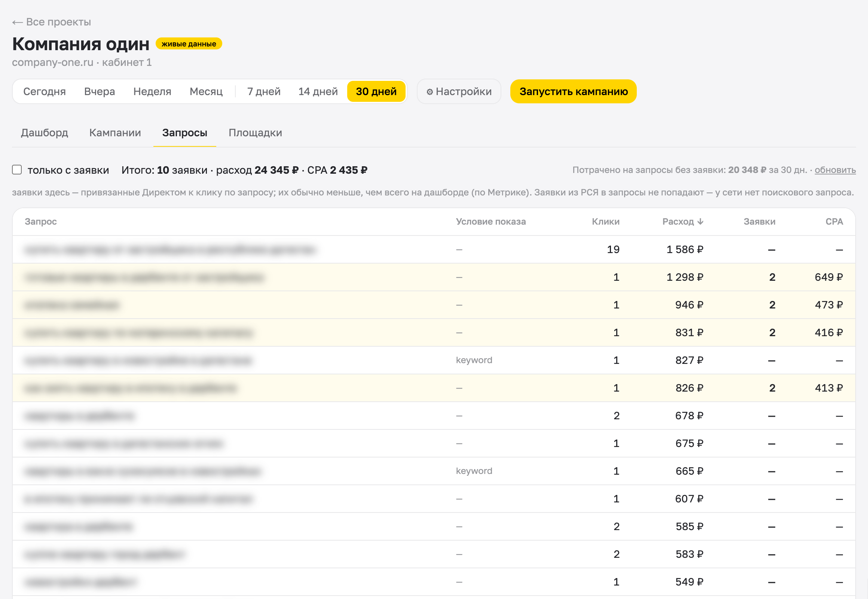This screenshot has height=599, width=868.
Task: Select the Сегодня period
Action: pos(44,91)
